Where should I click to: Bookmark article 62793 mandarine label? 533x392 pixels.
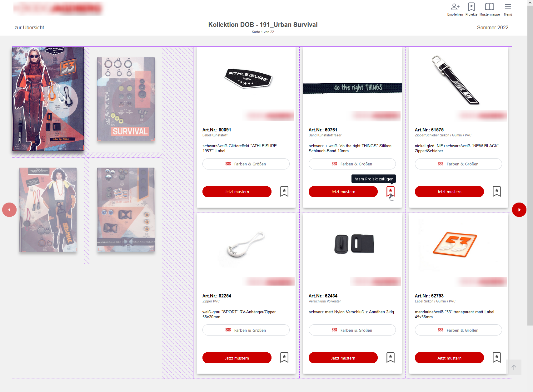[x=497, y=357]
